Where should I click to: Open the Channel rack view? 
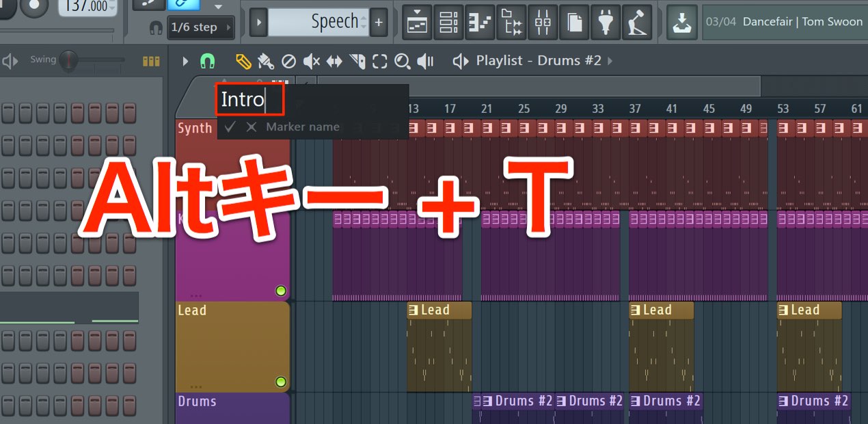click(448, 23)
